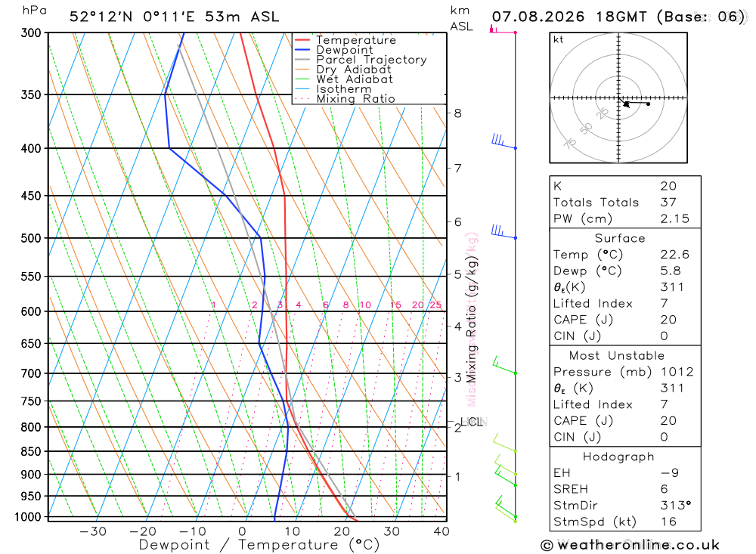
Task: Click the '40' temperature axis label
Action: click(442, 531)
